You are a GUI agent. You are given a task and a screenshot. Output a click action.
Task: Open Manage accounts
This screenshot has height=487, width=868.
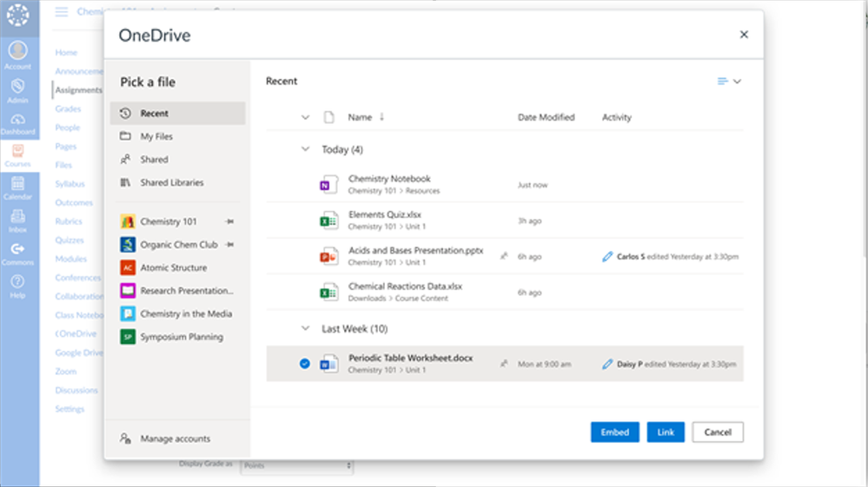tap(165, 439)
